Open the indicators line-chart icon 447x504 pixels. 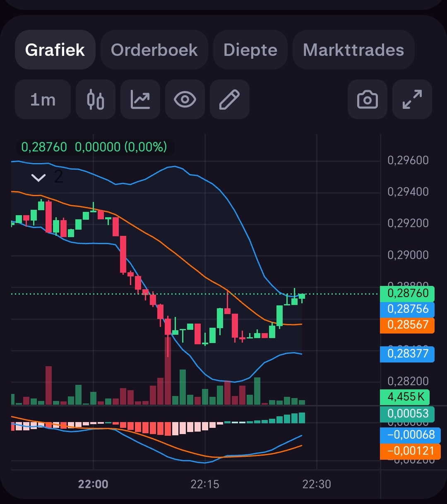point(140,100)
